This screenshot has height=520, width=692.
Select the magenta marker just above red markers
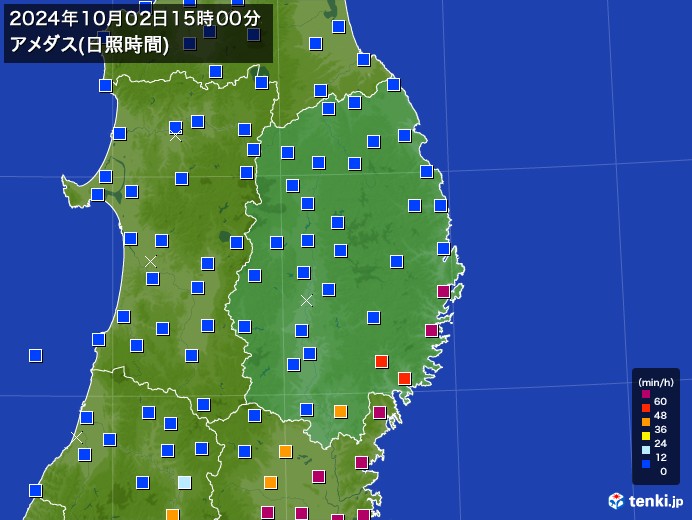(431, 330)
